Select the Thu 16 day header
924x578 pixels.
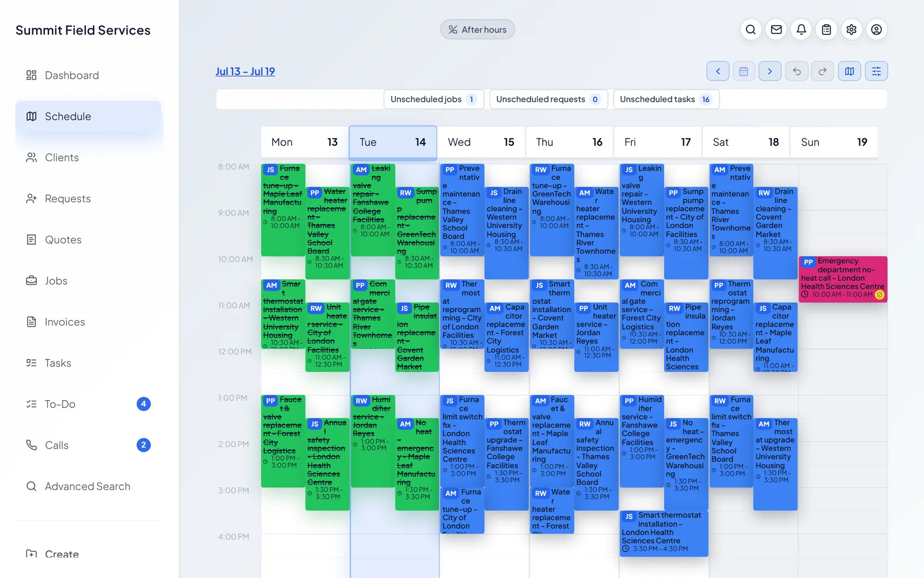[569, 142]
